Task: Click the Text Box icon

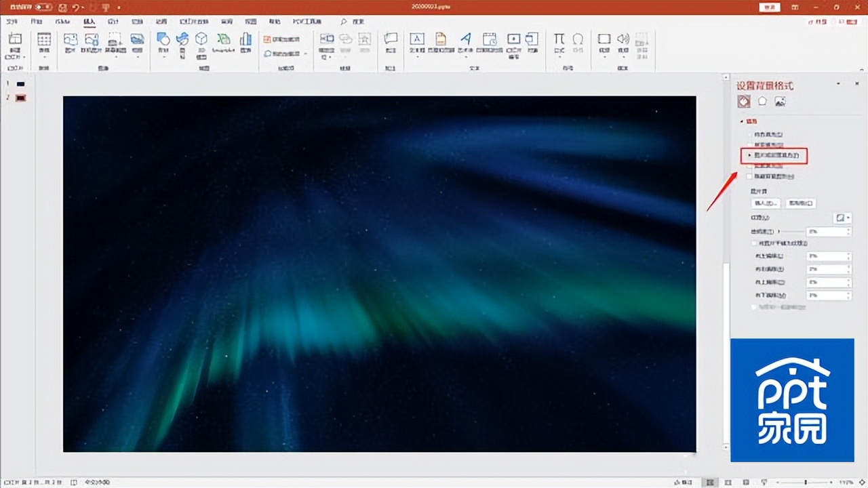Action: [417, 39]
